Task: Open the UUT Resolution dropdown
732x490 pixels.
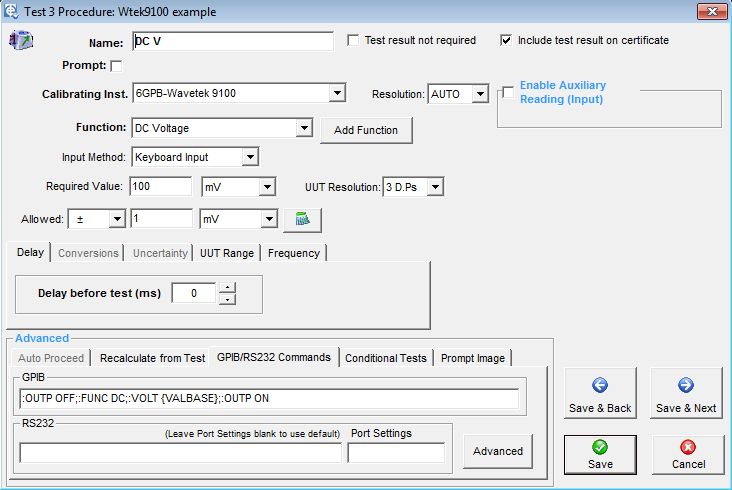Action: (x=435, y=187)
